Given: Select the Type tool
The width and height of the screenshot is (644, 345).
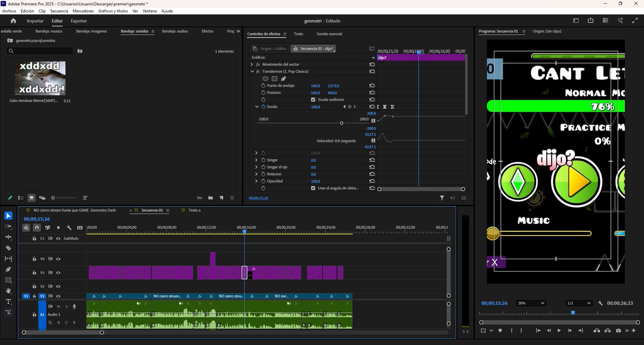Looking at the screenshot, I should pos(8,302).
